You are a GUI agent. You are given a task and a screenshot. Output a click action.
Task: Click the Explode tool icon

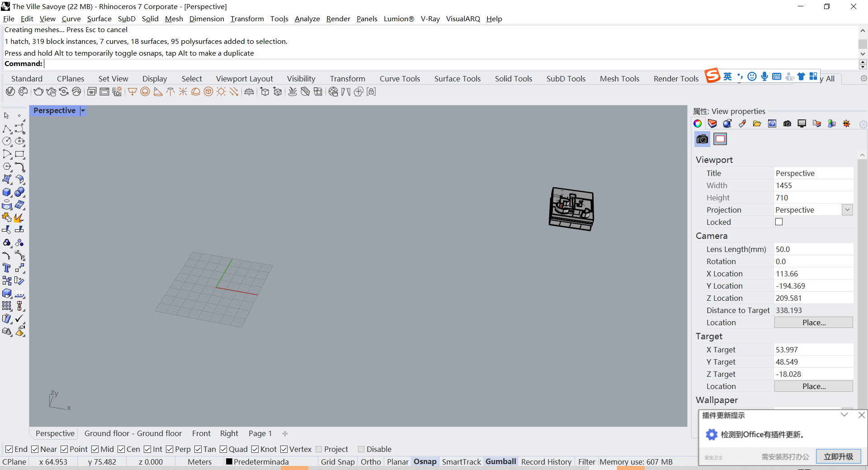coord(19,218)
